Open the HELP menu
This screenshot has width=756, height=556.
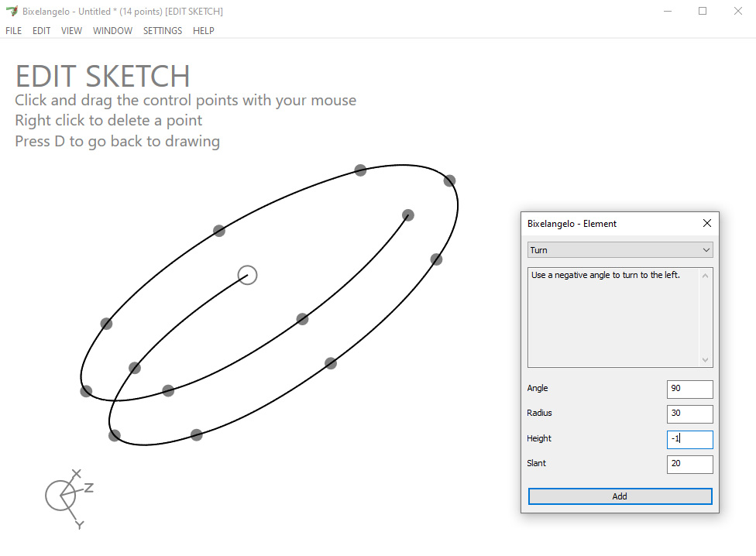coord(204,31)
